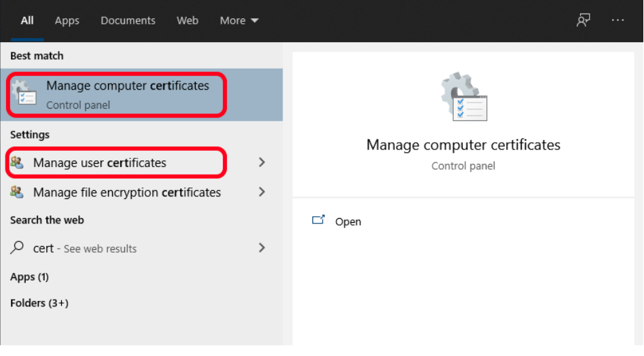644x356 pixels.
Task: Click the large certificates icon in preview pane
Action: click(463, 96)
